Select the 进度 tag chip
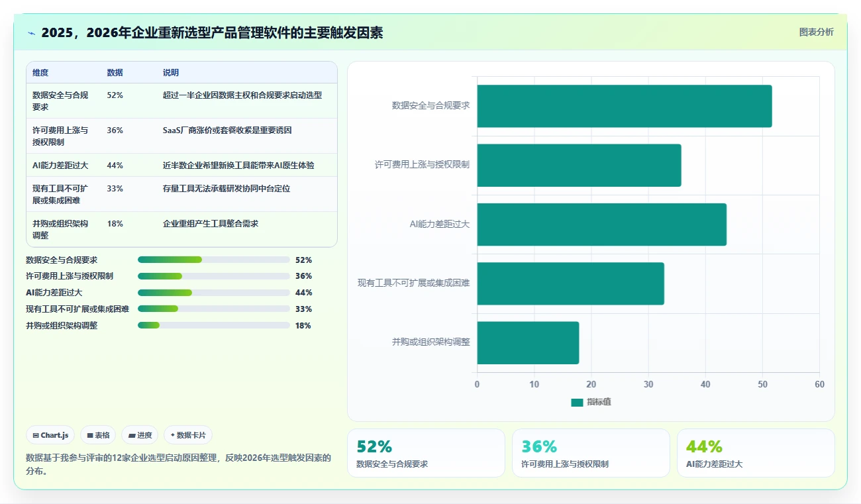This screenshot has height=504, width=861. [x=140, y=435]
